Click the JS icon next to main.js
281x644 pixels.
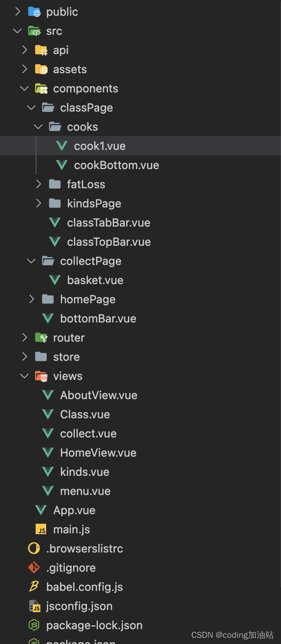(41, 529)
